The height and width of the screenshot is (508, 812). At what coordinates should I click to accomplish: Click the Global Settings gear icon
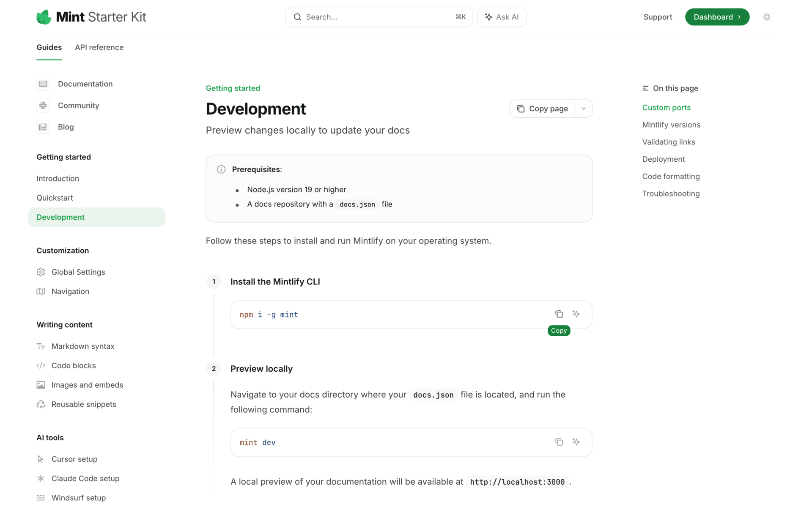[41, 272]
